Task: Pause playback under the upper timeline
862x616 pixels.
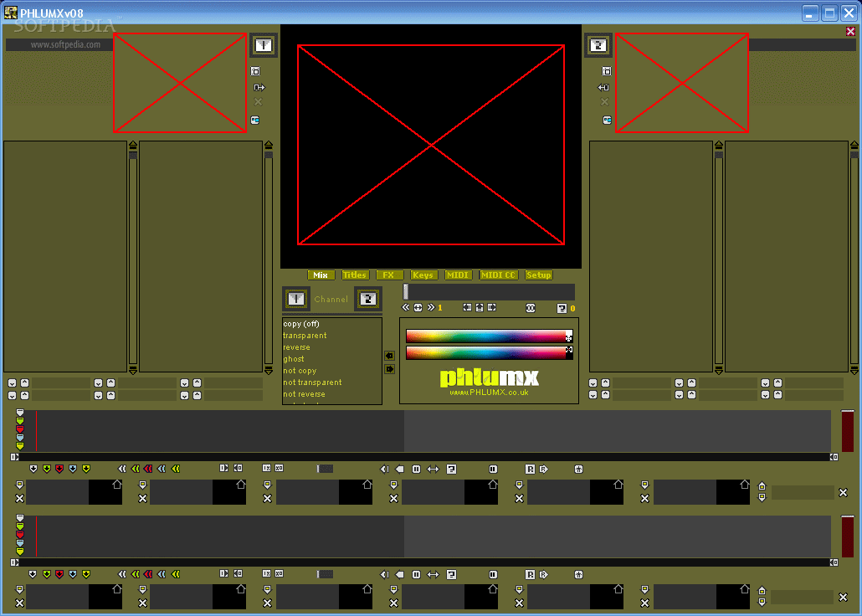Action: (416, 470)
